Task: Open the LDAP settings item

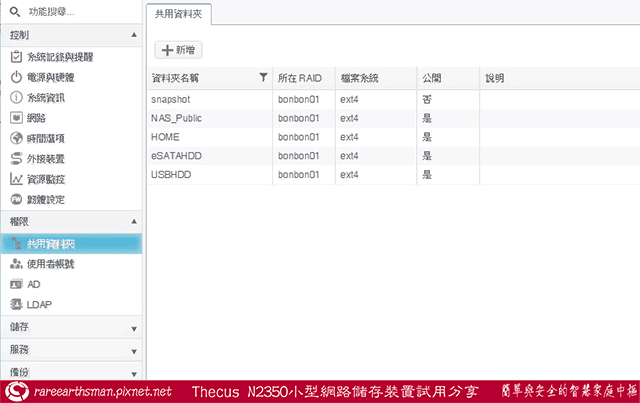Action: point(39,304)
